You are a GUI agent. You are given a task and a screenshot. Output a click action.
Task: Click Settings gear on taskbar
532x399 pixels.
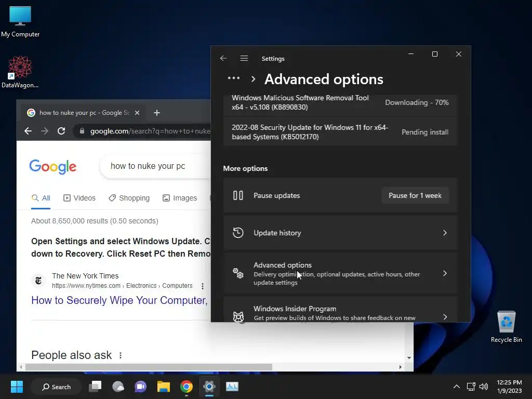[x=209, y=387]
